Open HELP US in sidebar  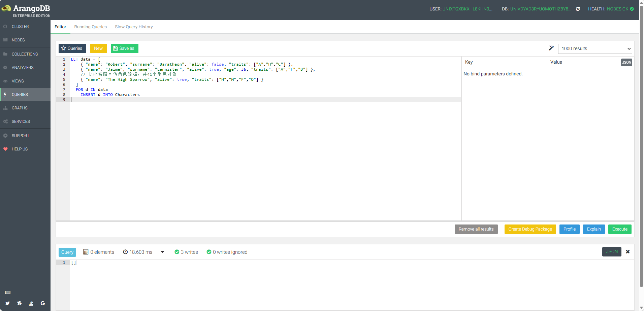coord(25,149)
